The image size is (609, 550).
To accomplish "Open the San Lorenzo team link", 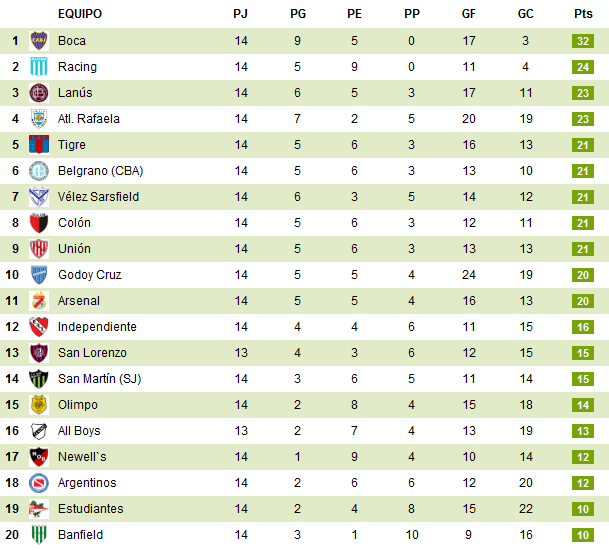I will coord(92,353).
